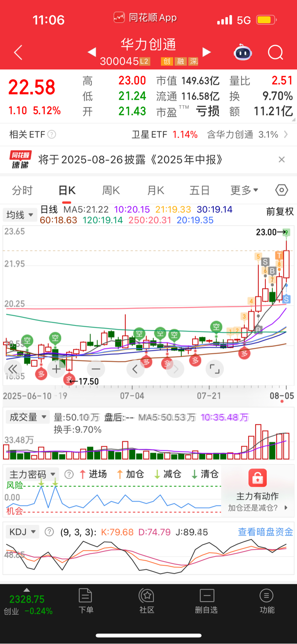This screenshot has width=297, height=644.
Task: Expand related ETF list chevron
Action: [x=286, y=134]
